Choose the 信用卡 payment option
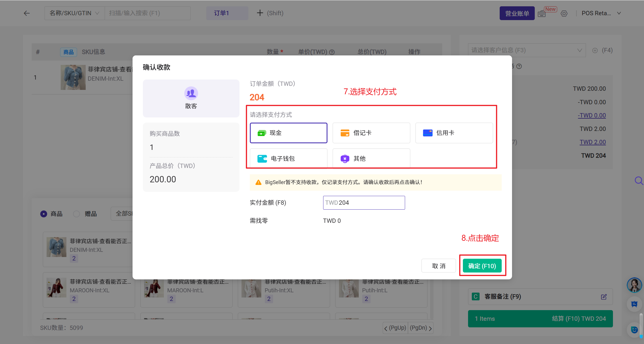 click(454, 133)
